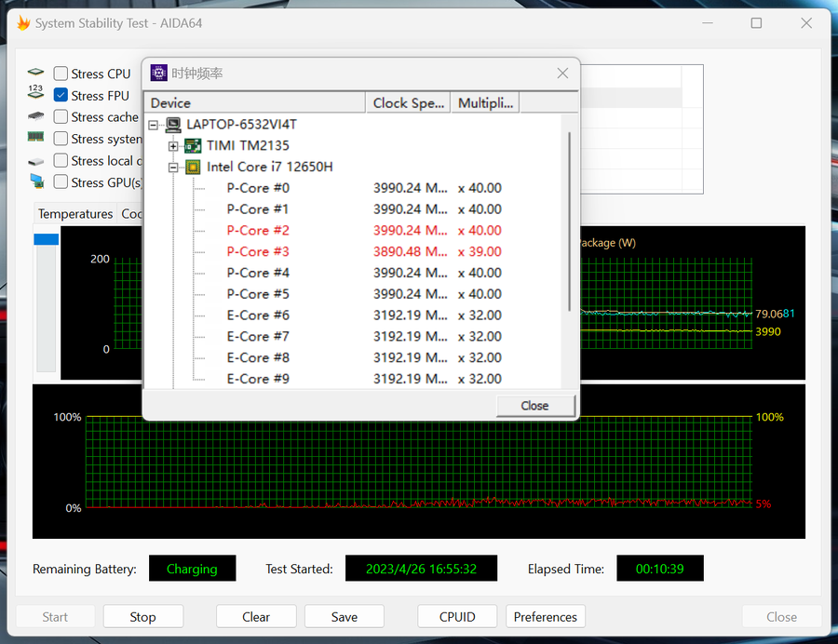The width and height of the screenshot is (838, 644).
Task: Open the CPUID panel
Action: [457, 616]
